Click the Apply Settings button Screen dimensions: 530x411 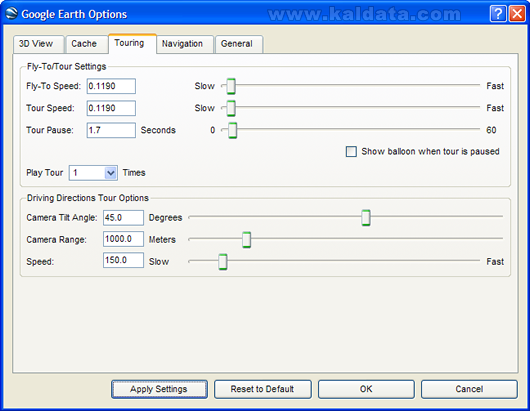coord(159,389)
